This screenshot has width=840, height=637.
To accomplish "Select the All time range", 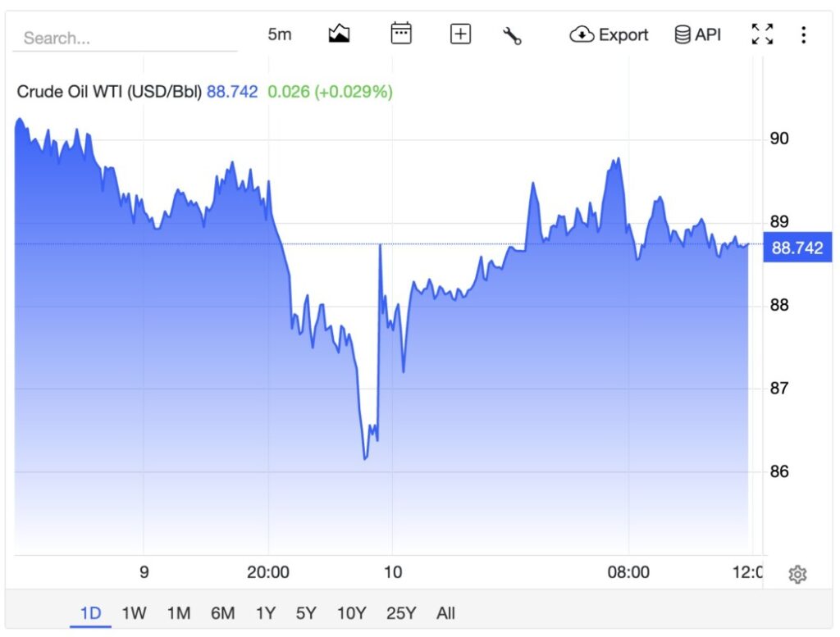I will [x=445, y=613].
